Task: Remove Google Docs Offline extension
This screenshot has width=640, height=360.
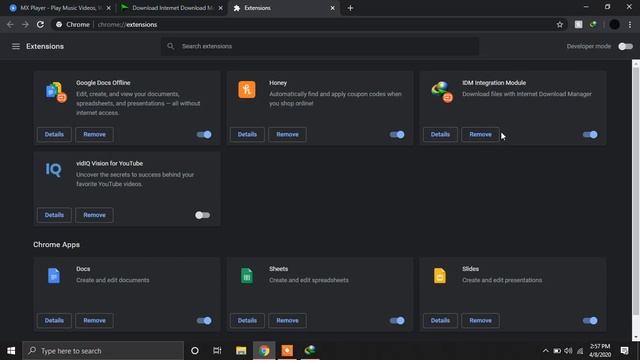Action: tap(94, 134)
